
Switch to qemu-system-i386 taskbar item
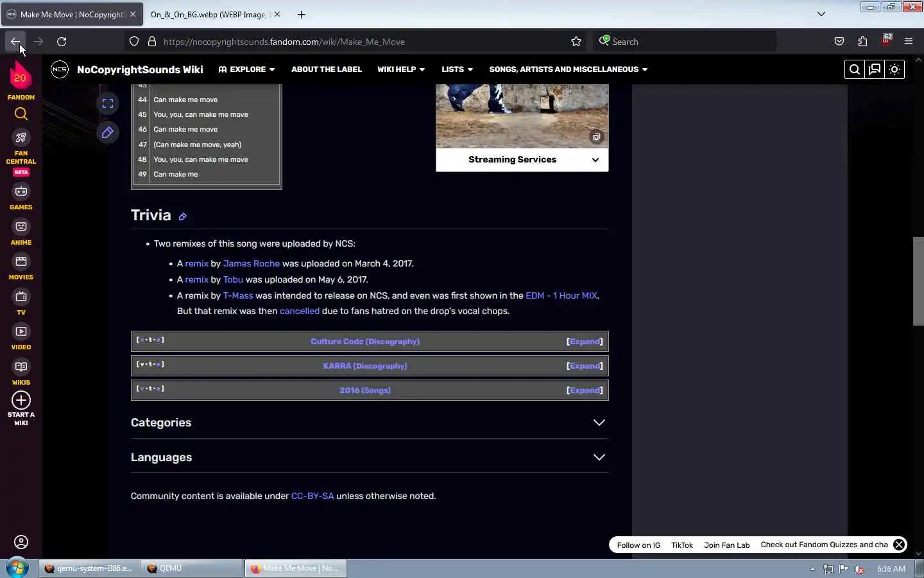point(89,568)
